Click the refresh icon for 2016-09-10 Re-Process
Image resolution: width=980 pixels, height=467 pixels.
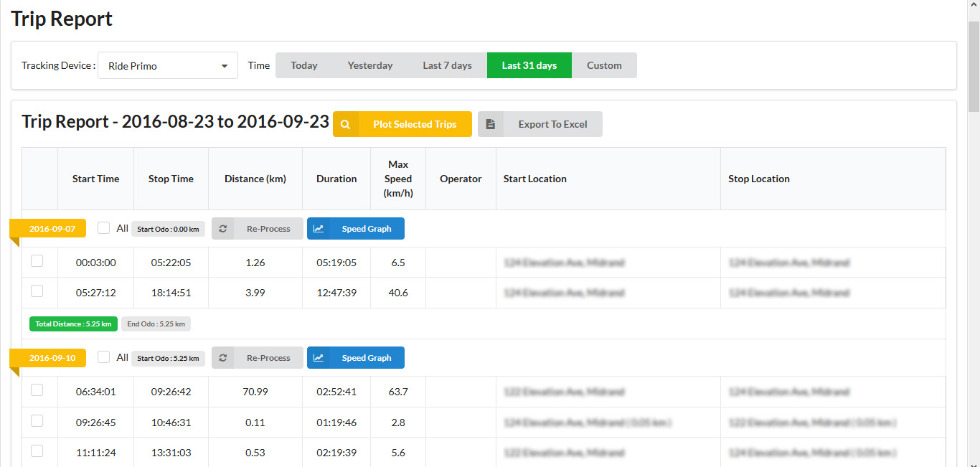pos(223,358)
